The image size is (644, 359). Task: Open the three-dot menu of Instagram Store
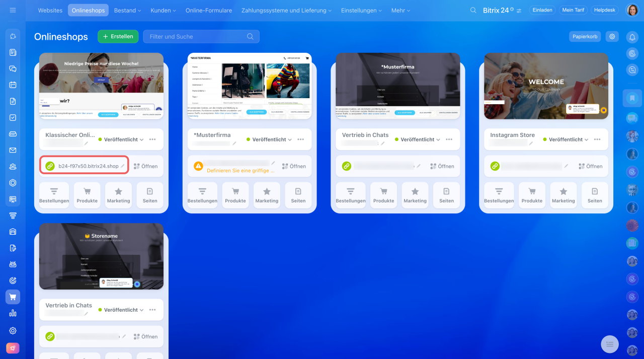[x=597, y=139]
